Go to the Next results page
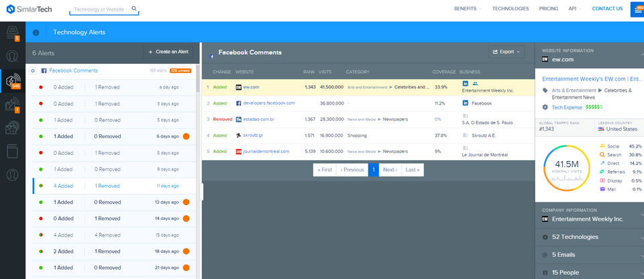 [389, 170]
